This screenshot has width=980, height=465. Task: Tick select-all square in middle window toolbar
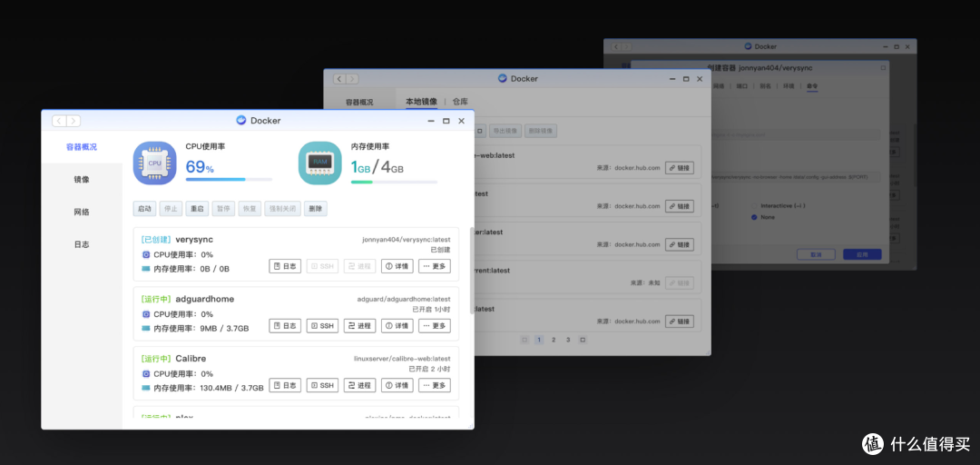coord(479,132)
